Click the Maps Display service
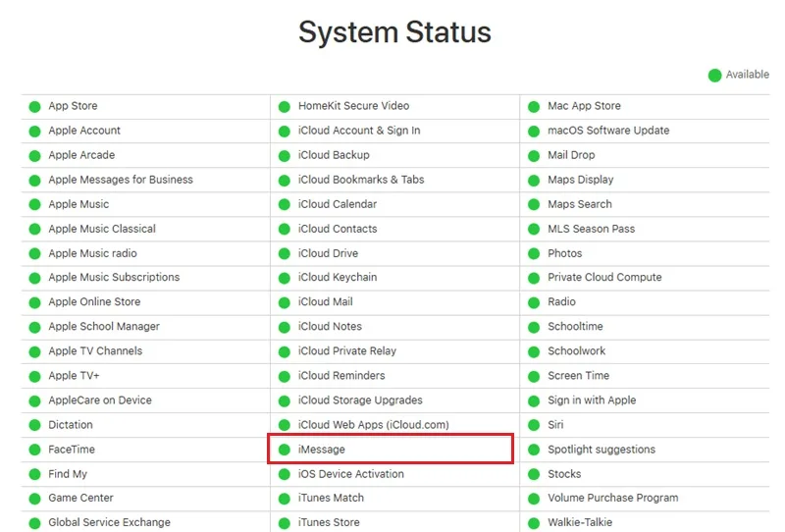 (x=581, y=180)
